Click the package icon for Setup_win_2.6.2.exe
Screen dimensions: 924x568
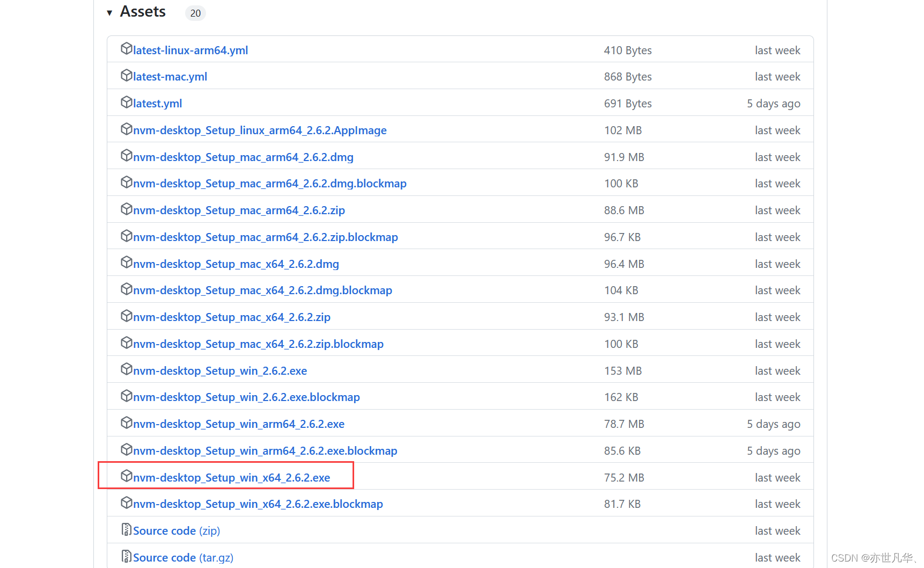pos(127,369)
